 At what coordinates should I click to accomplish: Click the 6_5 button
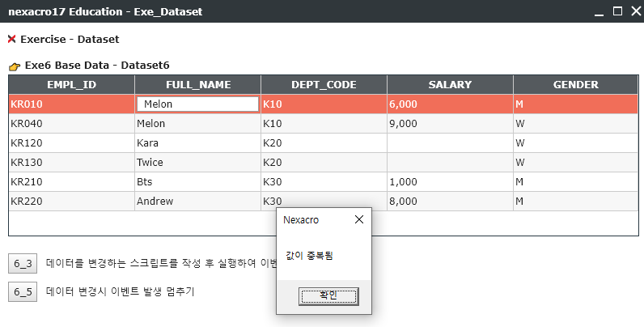pyautogui.click(x=23, y=291)
